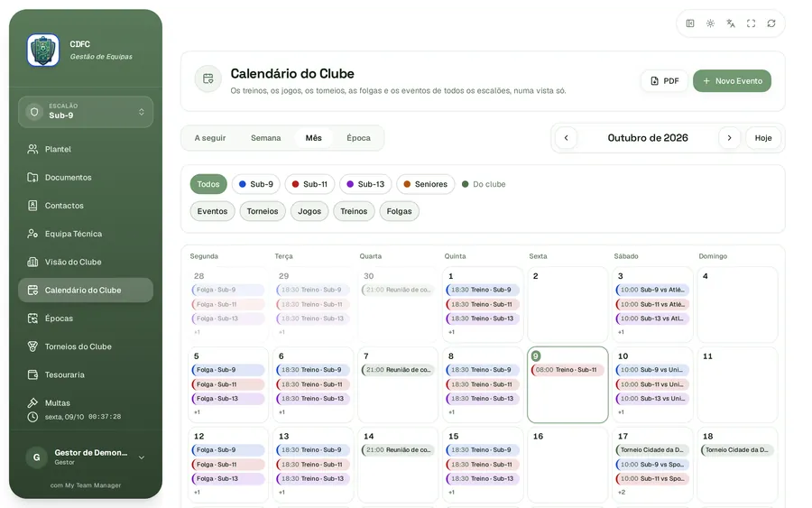Image resolution: width=812 pixels, height=508 pixels.
Task: Open the Documentos folder icon
Action: (x=32, y=177)
